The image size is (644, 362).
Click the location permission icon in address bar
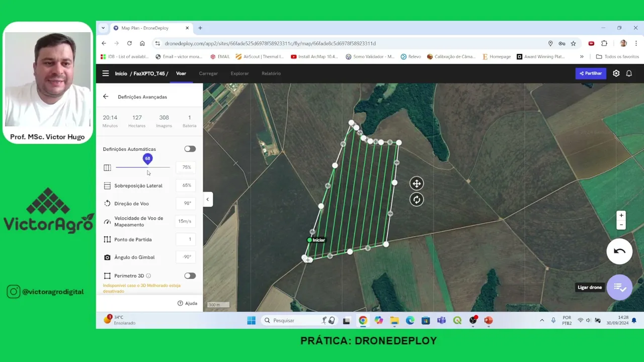coord(550,43)
